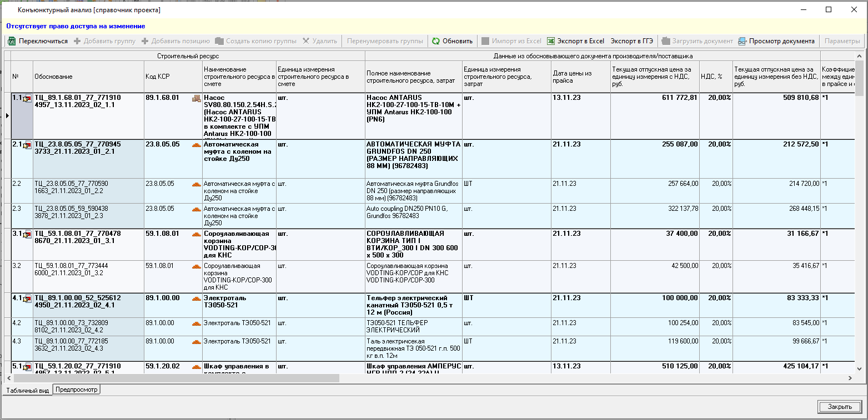Click the document icon in row 3.1
This screenshot has height=420, width=868.
tap(27, 235)
